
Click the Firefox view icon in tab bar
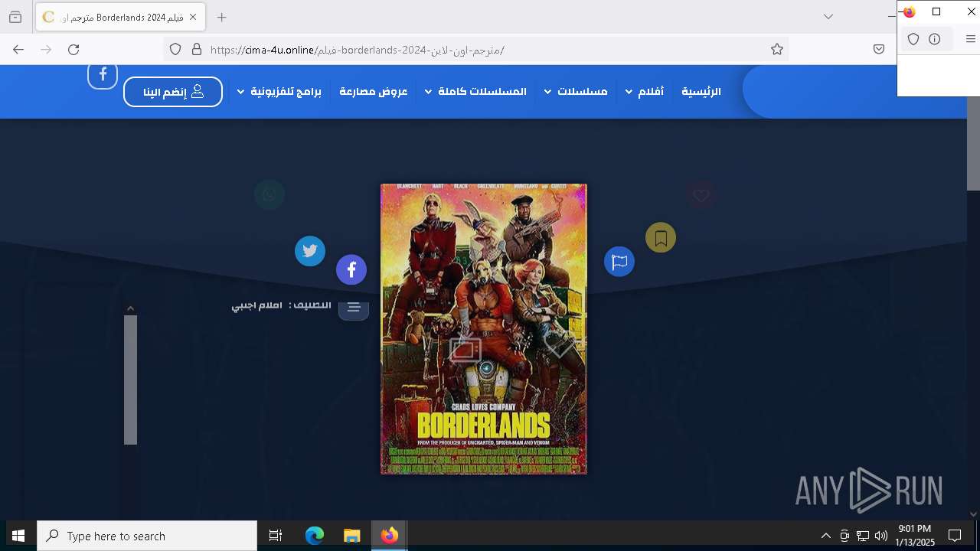tap(15, 17)
